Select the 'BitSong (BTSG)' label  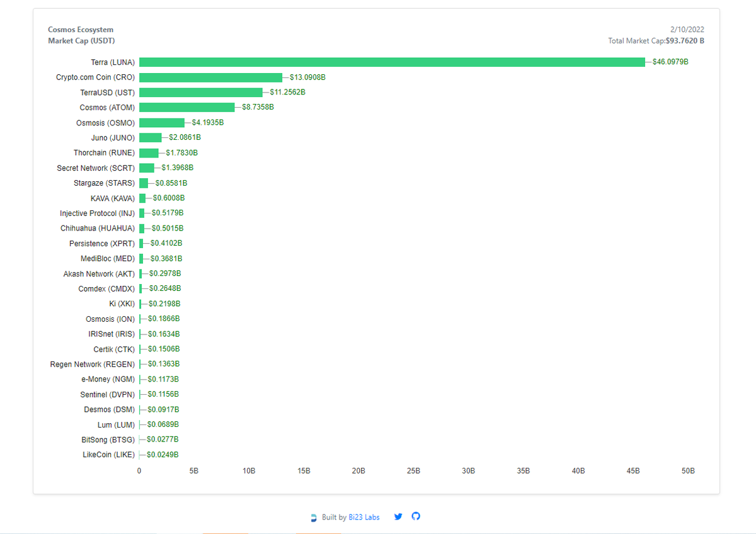point(108,440)
